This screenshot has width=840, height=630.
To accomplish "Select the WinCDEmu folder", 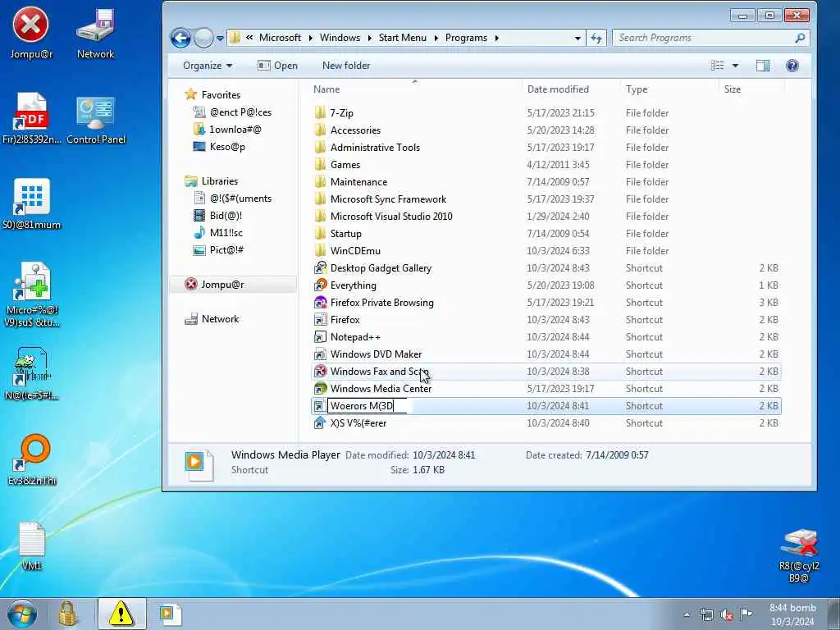I will 355,251.
